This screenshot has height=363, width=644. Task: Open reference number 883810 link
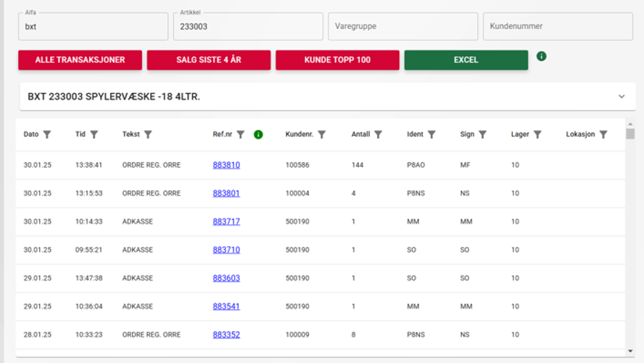tap(226, 165)
